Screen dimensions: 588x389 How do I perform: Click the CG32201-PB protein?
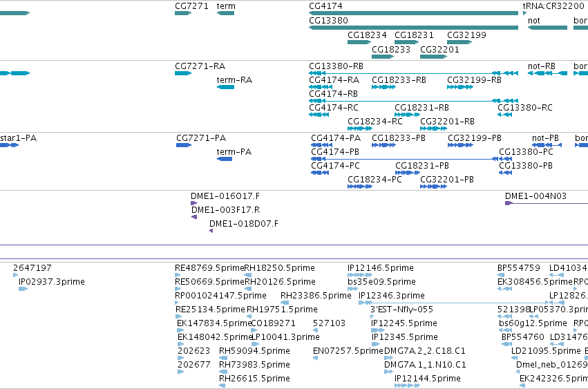[x=433, y=187]
